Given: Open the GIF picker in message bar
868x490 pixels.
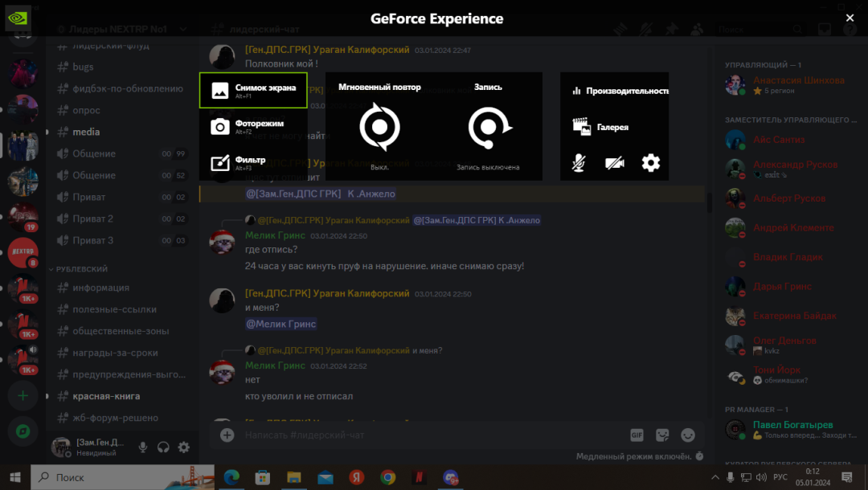Looking at the screenshot, I should coord(637,435).
